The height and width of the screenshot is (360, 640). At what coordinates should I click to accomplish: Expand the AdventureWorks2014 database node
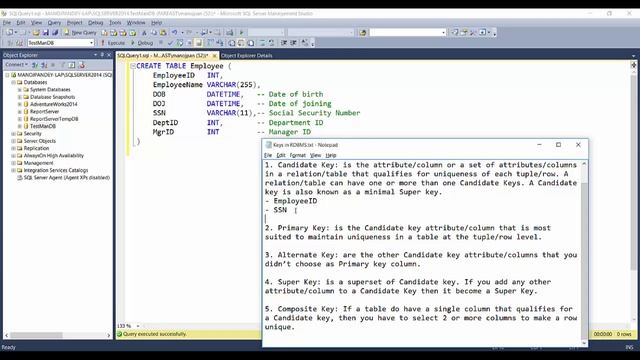(20, 104)
